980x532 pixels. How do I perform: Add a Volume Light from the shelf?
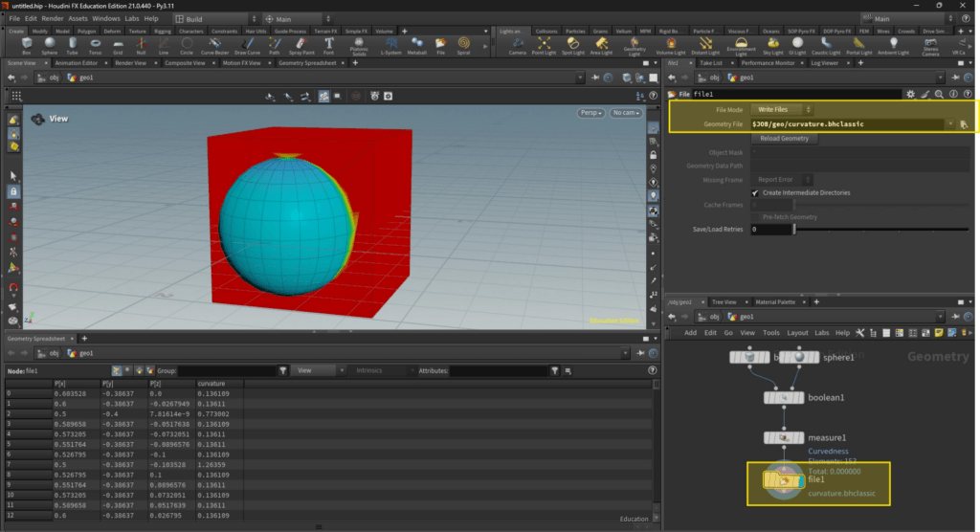671,46
